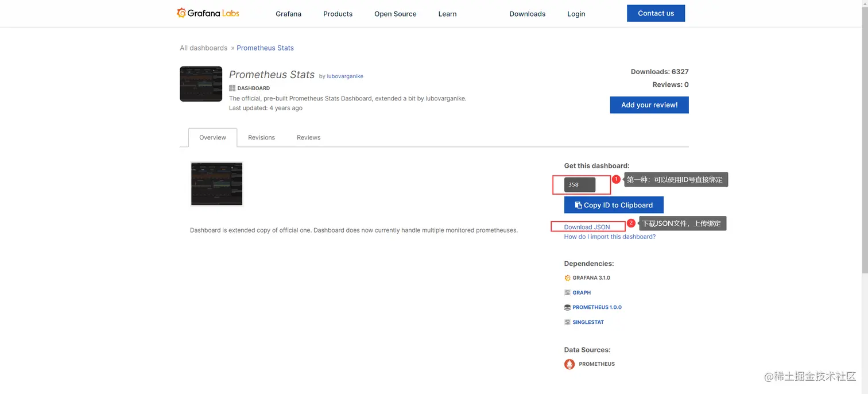This screenshot has height=394, width=868.
Task: Click Copy ID to Clipboard button
Action: 614,205
